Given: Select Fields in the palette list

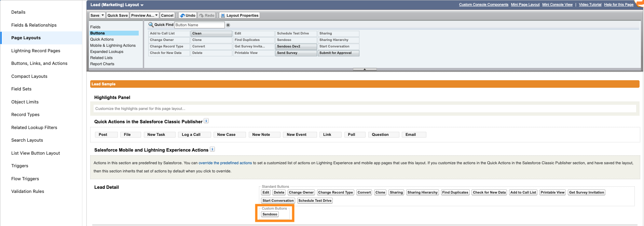Looking at the screenshot, I should (95, 27).
